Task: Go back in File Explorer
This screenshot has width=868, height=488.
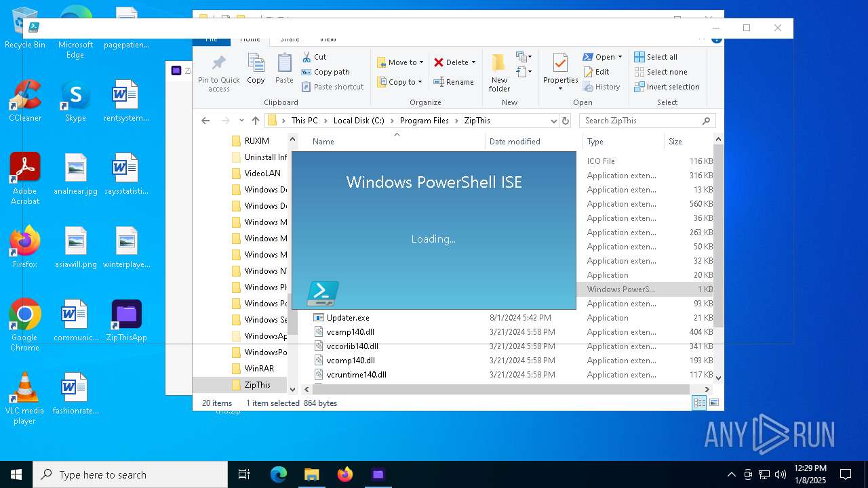Action: 205,121
